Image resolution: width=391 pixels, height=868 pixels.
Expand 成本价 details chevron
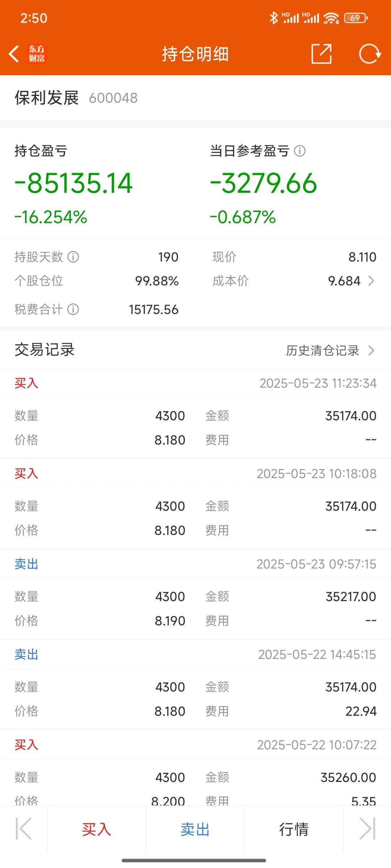pos(371,281)
